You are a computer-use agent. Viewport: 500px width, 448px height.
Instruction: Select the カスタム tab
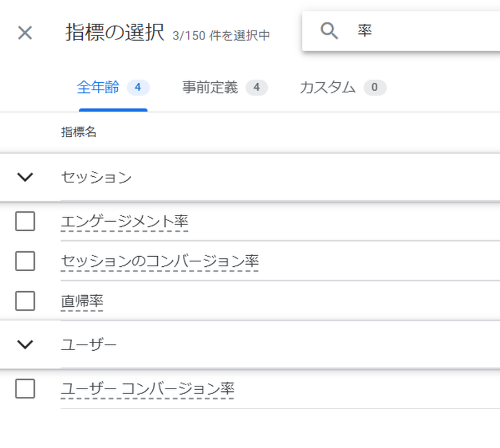pos(327,88)
